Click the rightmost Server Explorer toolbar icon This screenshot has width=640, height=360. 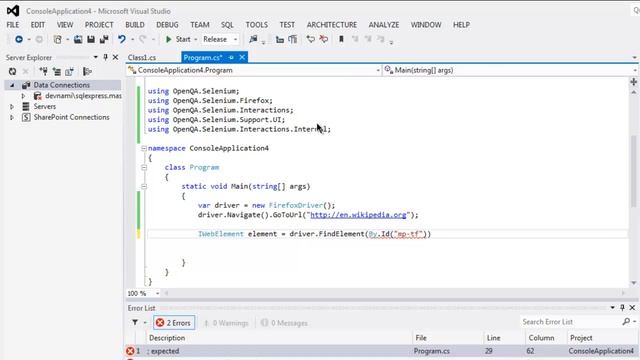coord(87,71)
